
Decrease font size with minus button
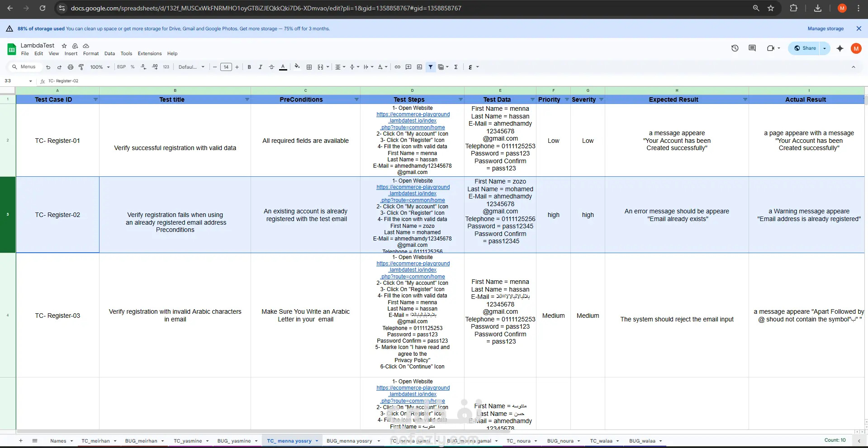(x=215, y=67)
